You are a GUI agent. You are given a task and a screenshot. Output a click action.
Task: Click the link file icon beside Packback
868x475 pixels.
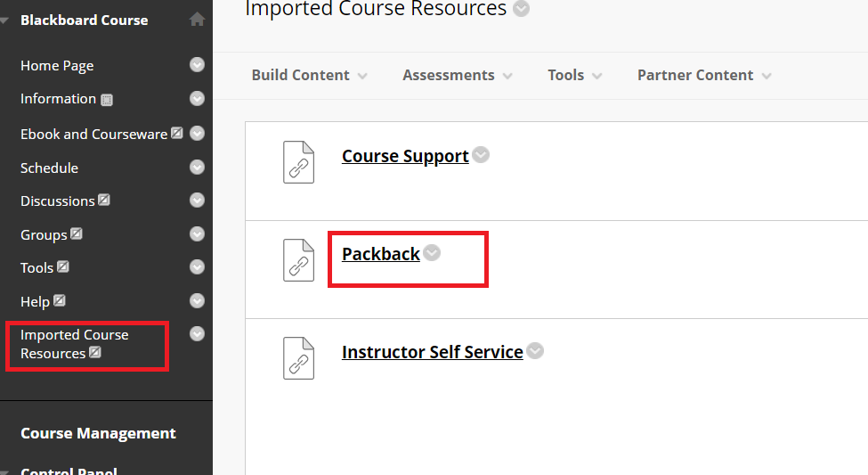(298, 260)
